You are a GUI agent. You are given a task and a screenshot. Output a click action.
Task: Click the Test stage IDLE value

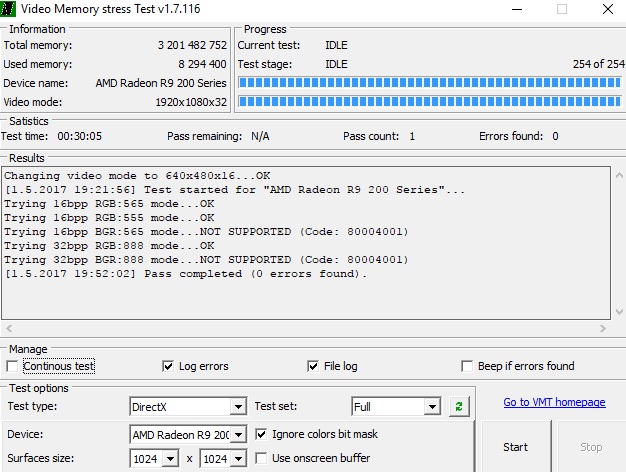click(x=336, y=64)
